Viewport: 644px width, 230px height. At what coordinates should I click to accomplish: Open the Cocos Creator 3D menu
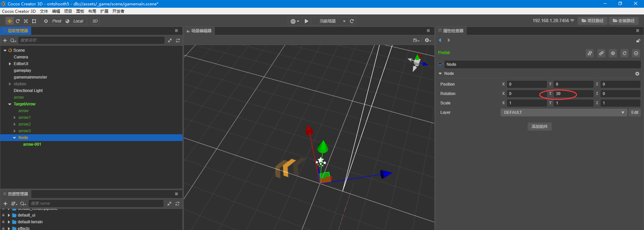coord(19,11)
